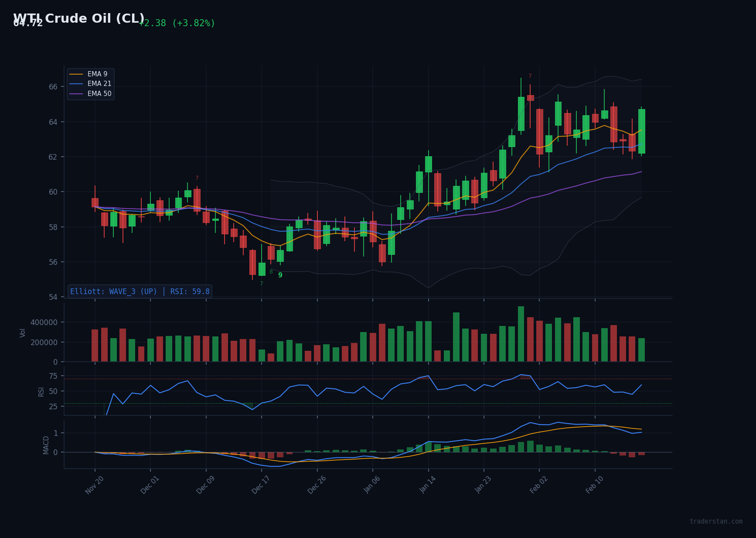Click the green percentage change indicator
The width and height of the screenshot is (756, 538).
click(176, 23)
